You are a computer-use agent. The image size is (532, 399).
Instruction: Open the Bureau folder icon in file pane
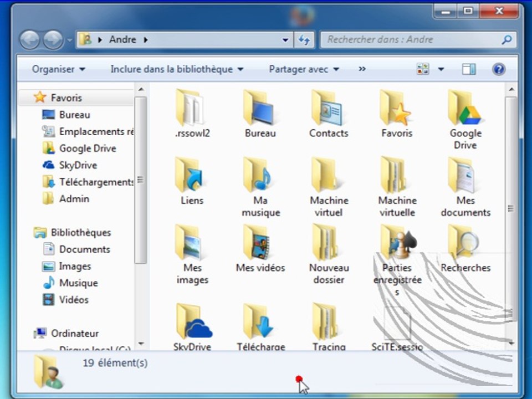[x=260, y=114]
